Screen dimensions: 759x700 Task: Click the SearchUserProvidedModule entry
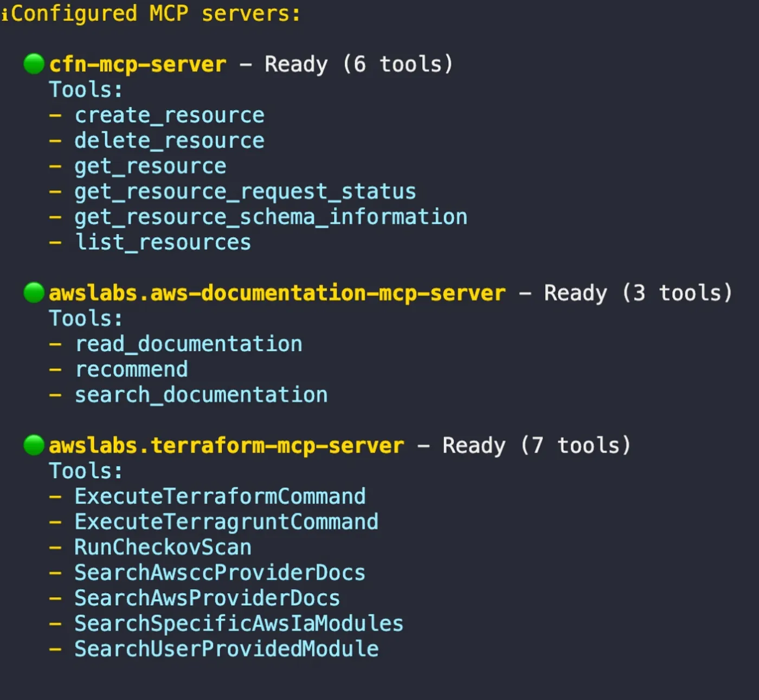click(226, 650)
